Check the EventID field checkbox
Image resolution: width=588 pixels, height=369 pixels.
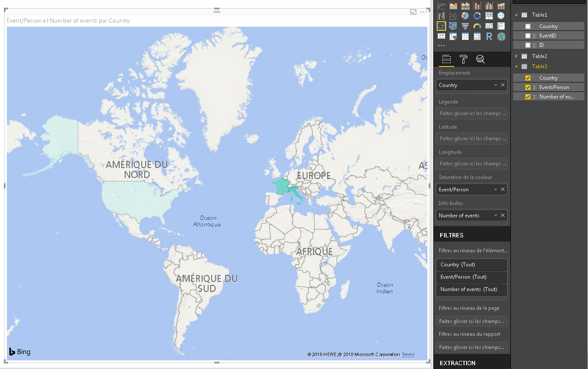click(528, 36)
